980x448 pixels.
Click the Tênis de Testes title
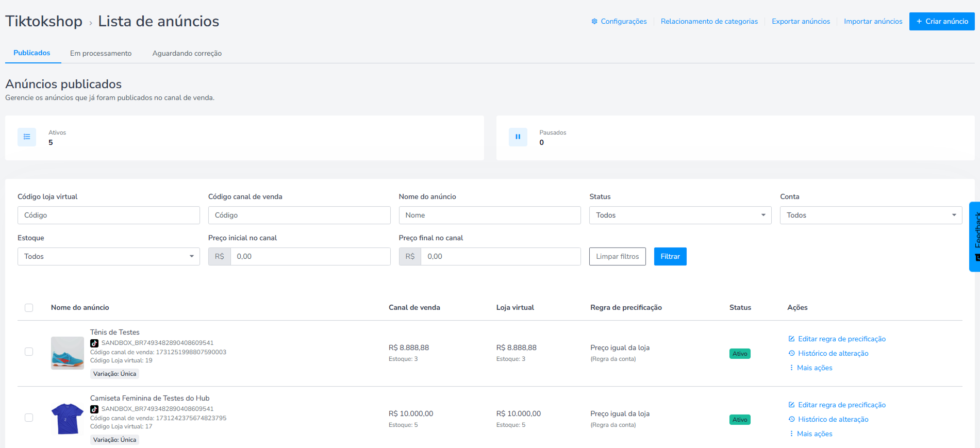[115, 332]
